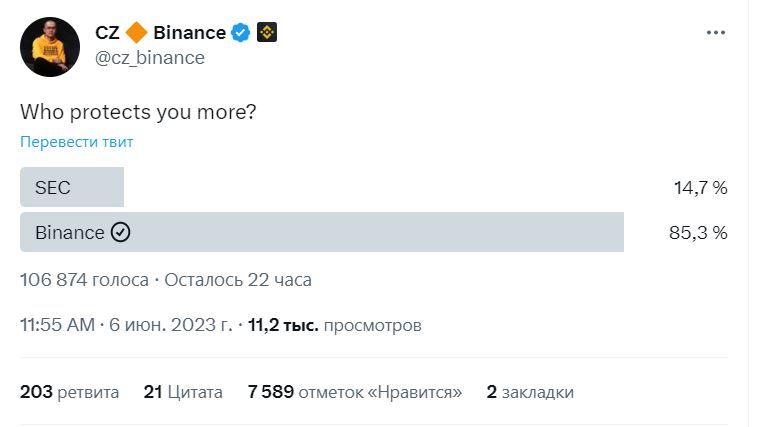
Task: Open CZ's profile picture avatar
Action: pos(50,47)
